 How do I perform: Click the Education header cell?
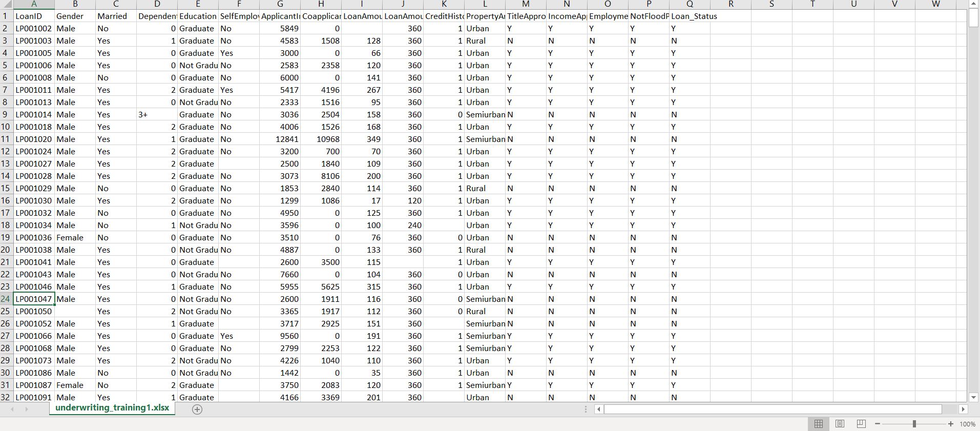pos(198,16)
